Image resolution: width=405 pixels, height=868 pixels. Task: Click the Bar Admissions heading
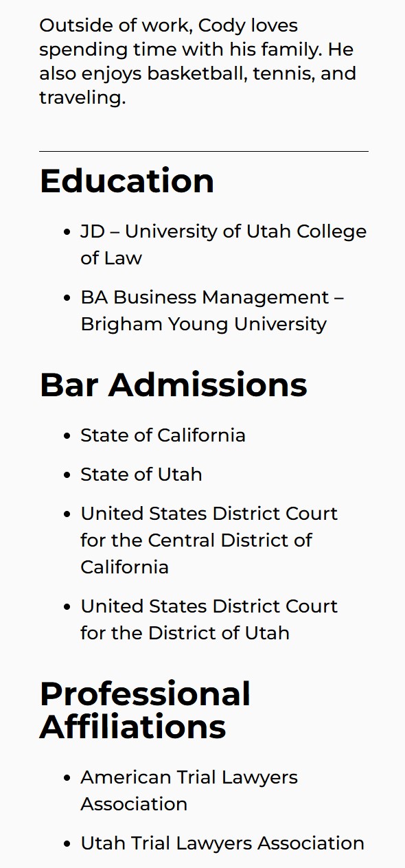point(173,385)
